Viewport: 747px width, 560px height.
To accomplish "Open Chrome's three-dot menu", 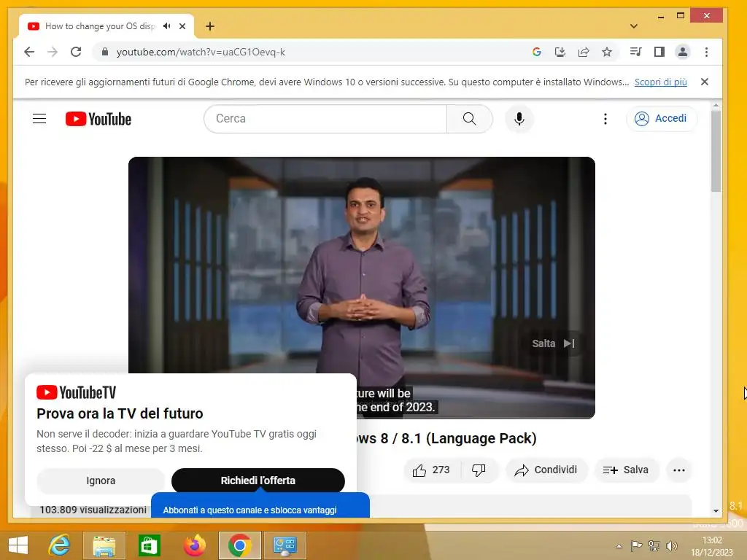I will pyautogui.click(x=706, y=52).
